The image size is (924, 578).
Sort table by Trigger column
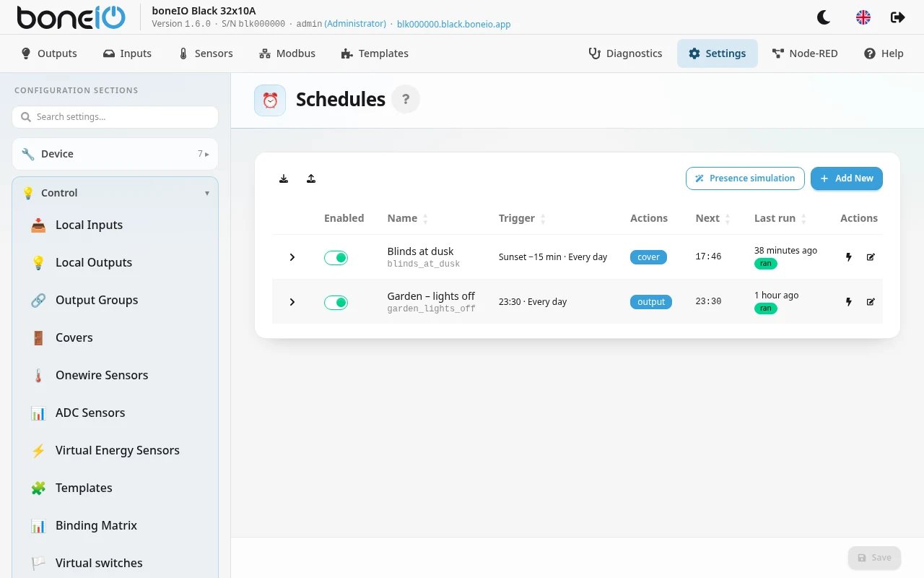[522, 218]
